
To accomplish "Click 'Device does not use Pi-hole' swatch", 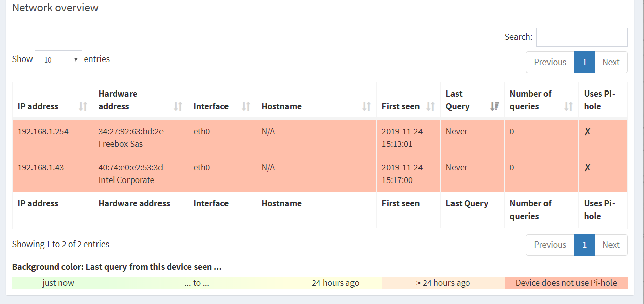I will tap(566, 283).
